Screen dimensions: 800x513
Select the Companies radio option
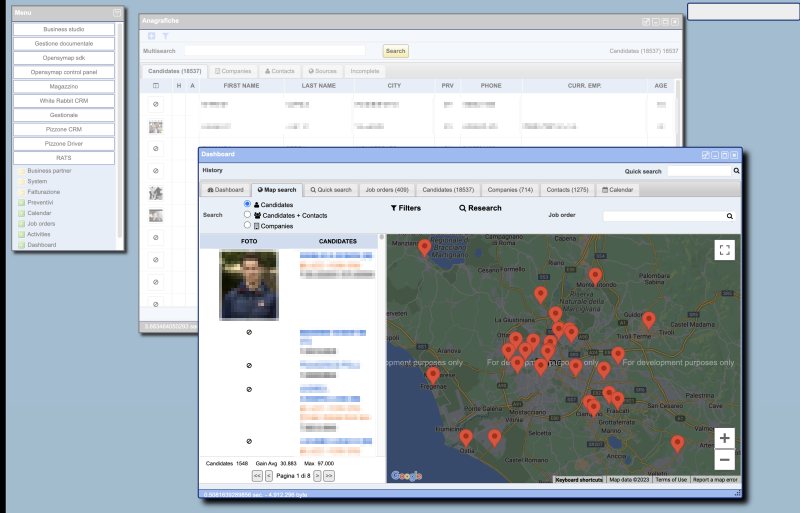(x=247, y=225)
